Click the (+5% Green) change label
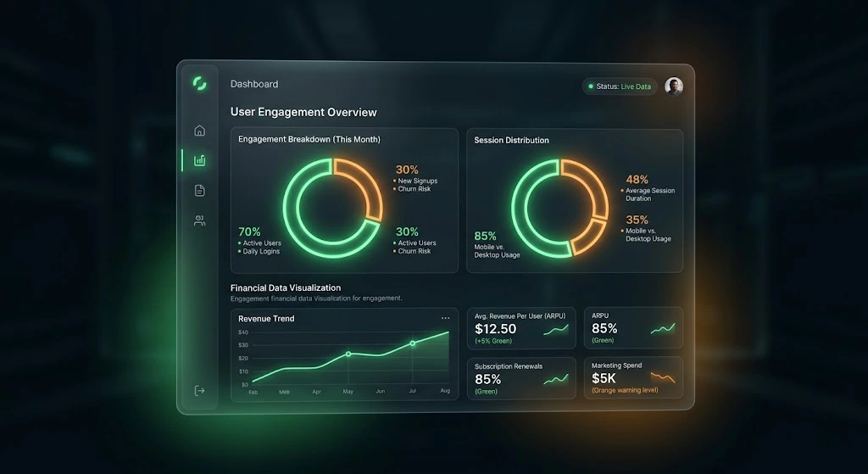 click(x=493, y=341)
